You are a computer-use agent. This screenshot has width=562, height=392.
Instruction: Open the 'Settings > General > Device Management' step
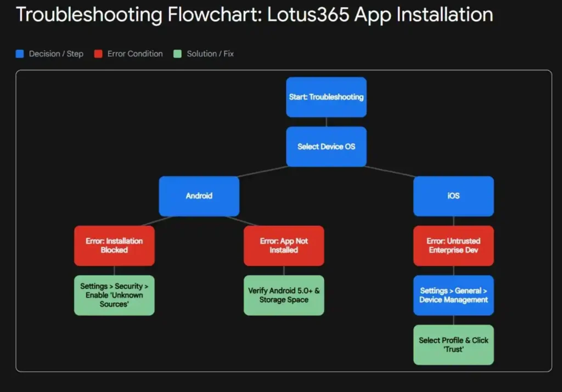point(453,295)
